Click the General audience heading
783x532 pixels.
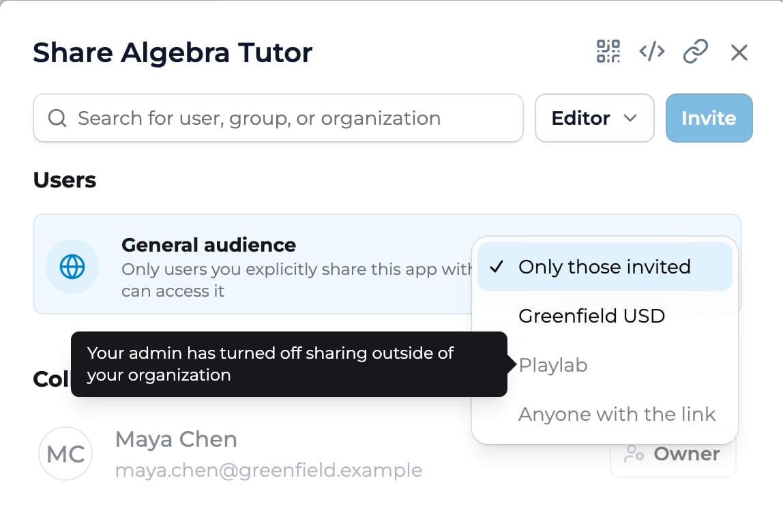(x=209, y=245)
